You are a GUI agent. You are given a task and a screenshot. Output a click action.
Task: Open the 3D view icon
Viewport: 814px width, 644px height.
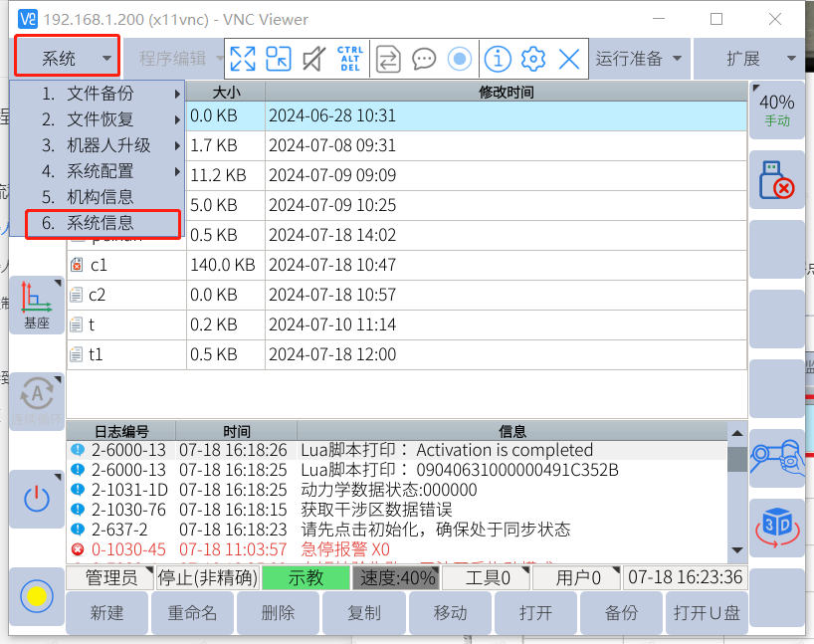coord(776,527)
